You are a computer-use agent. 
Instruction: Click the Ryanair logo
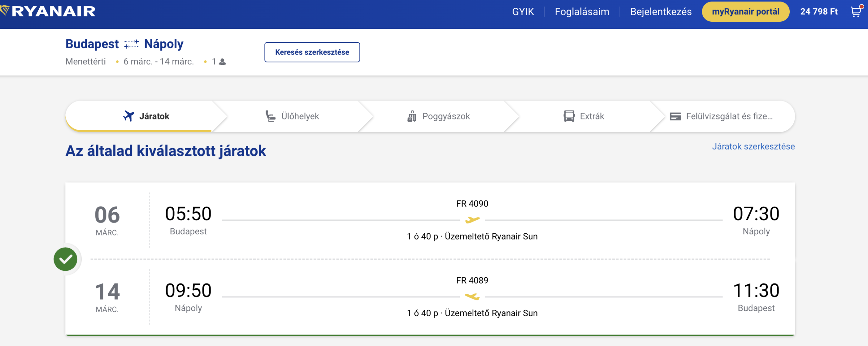(48, 11)
